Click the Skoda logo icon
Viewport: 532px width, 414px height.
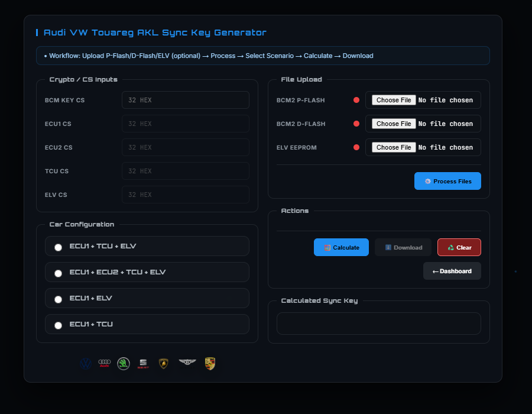[124, 363]
